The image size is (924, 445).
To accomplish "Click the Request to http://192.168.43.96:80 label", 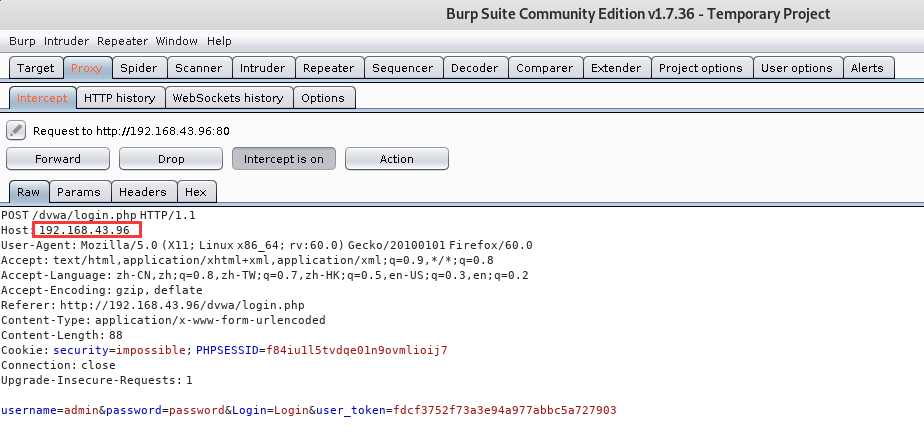I will tap(131, 131).
